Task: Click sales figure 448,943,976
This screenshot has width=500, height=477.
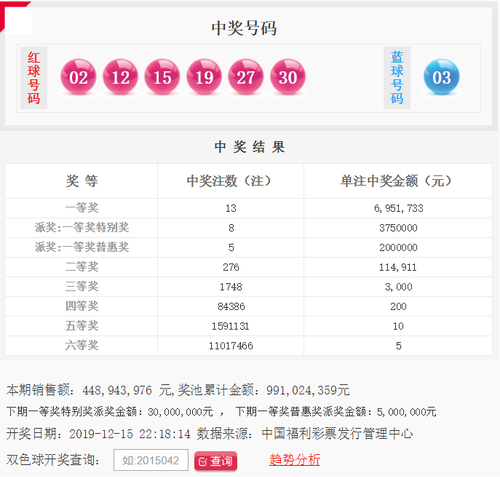Action: (x=117, y=390)
